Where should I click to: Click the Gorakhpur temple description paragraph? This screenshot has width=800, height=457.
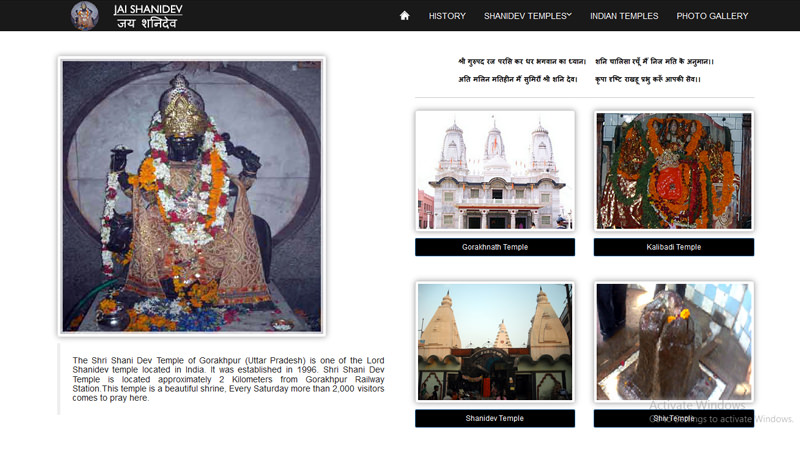229,378
